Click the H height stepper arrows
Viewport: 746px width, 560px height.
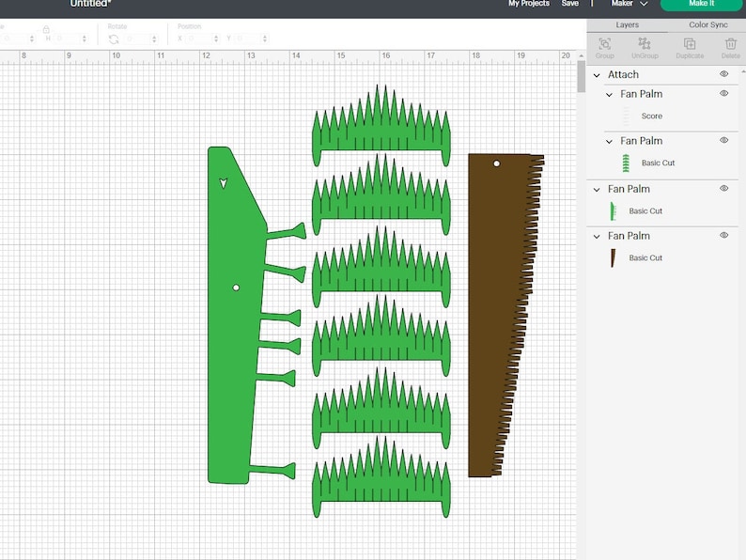pos(85,39)
